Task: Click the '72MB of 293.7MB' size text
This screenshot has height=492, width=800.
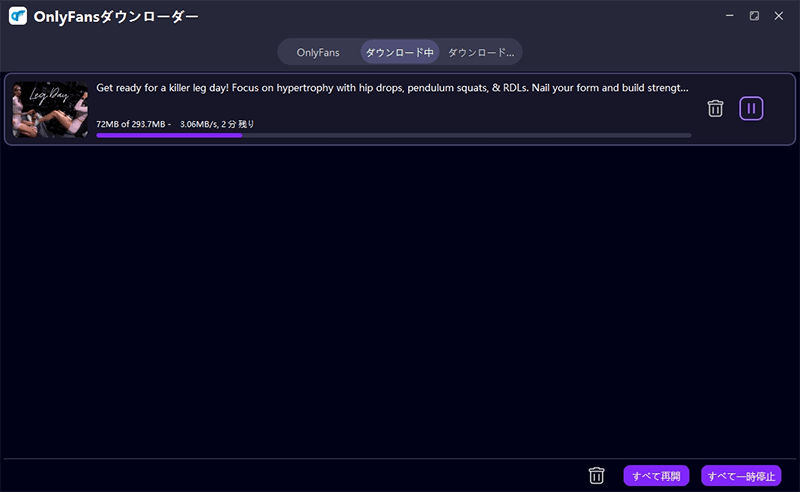Action: (132, 124)
